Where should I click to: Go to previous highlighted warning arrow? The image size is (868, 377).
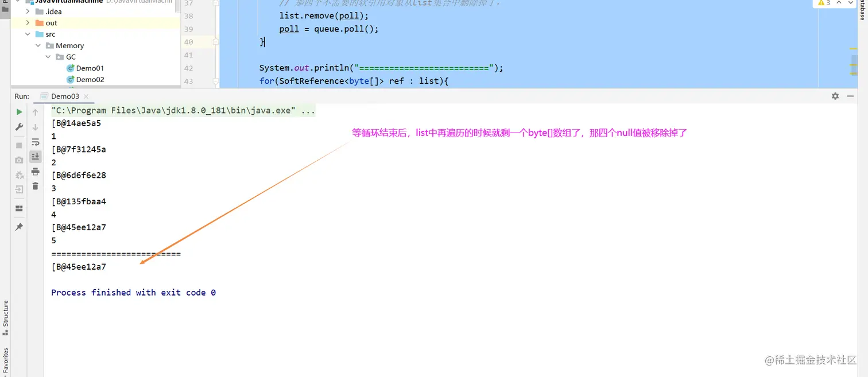coord(838,3)
